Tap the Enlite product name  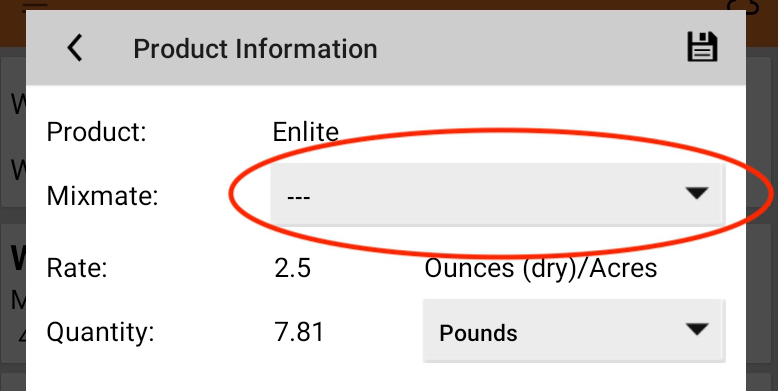pyautogui.click(x=306, y=132)
